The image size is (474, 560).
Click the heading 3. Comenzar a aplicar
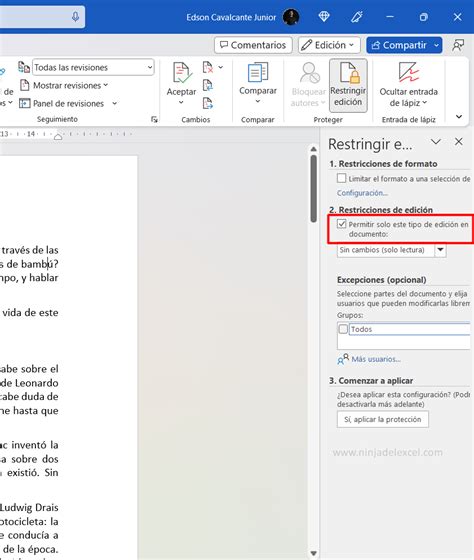pos(371,381)
